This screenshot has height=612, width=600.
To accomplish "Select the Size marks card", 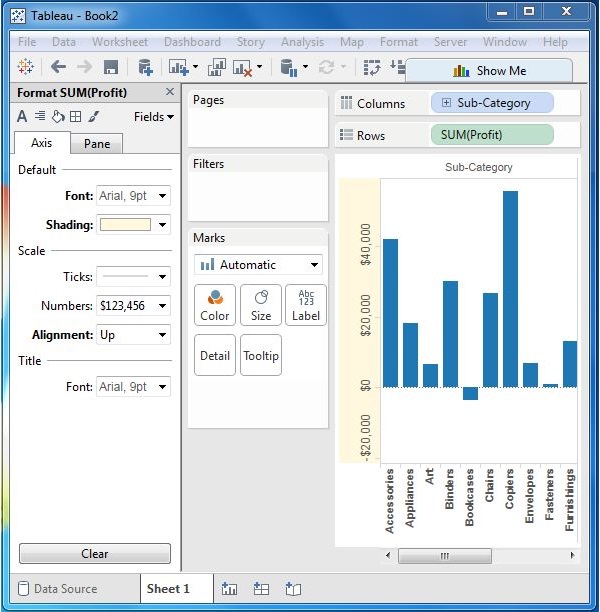I will [x=260, y=304].
